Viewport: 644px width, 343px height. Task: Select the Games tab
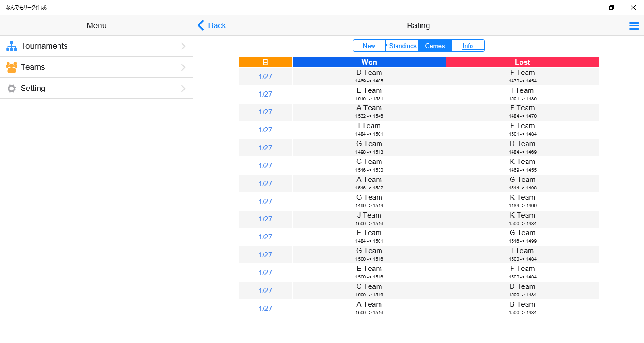pyautogui.click(x=435, y=46)
